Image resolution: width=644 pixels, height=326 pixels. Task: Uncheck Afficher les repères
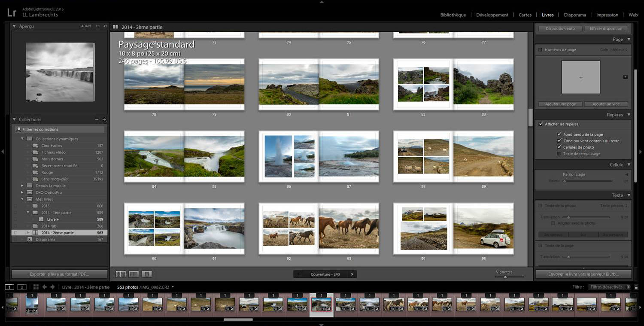(541, 124)
